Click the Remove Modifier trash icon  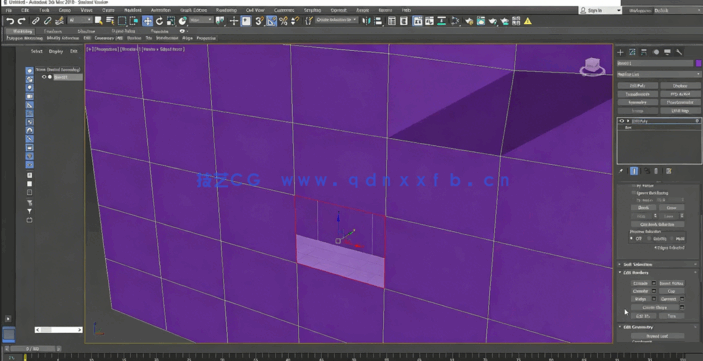tap(656, 171)
